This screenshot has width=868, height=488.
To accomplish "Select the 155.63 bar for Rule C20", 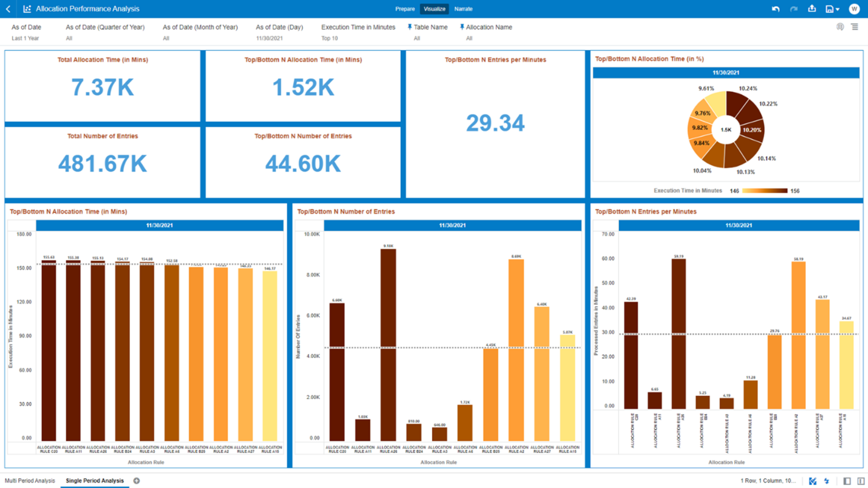I will [49, 351].
